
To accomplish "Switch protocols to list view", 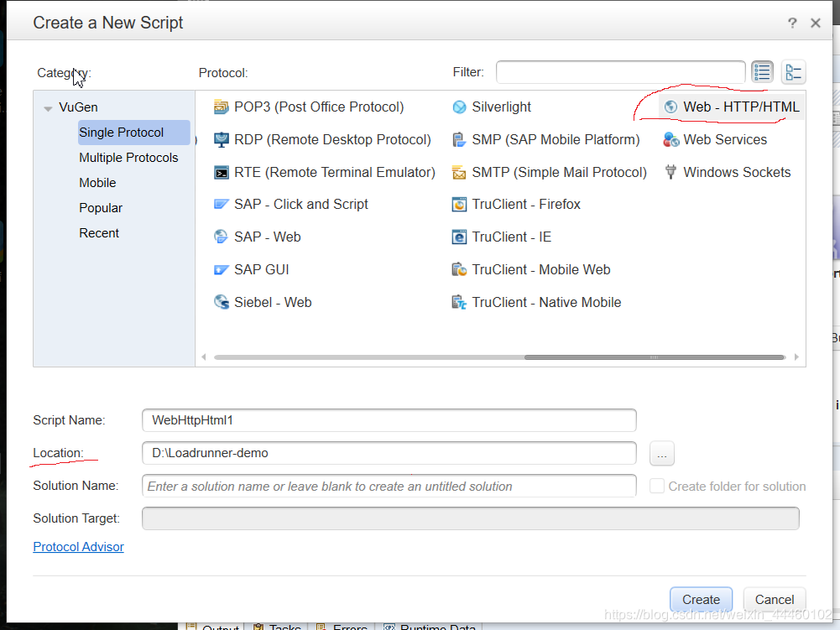I will click(762, 72).
